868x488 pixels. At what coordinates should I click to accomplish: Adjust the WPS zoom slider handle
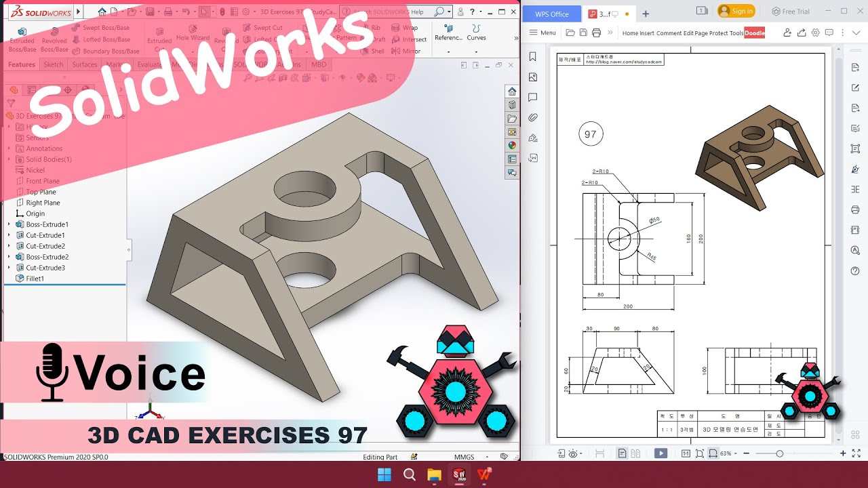tap(780, 453)
